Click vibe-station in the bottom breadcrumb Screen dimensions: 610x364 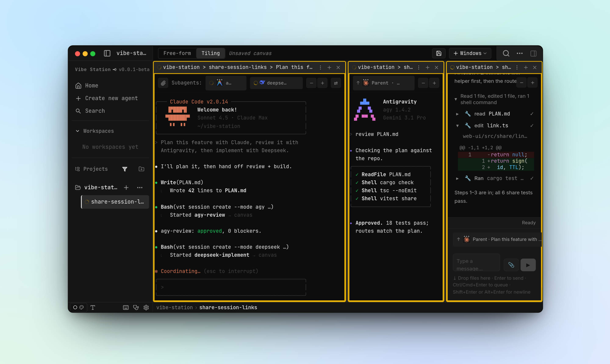[x=174, y=307]
